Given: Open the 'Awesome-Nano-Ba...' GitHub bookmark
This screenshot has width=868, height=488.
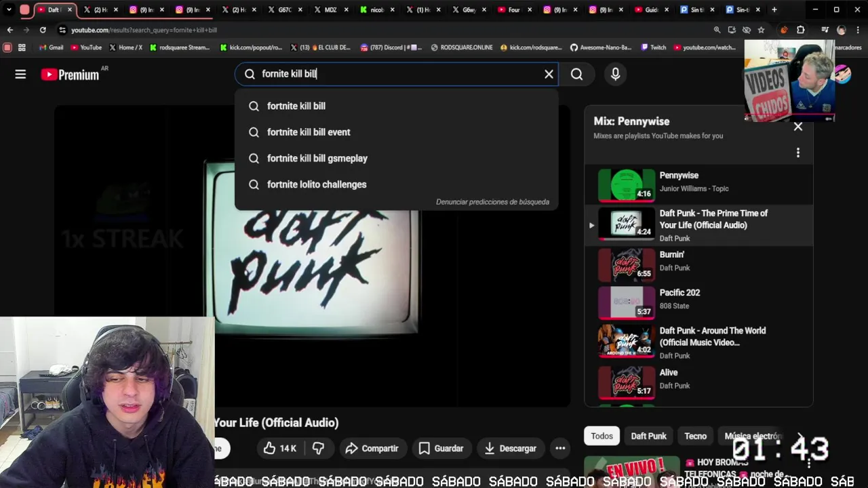Looking at the screenshot, I should click(x=601, y=47).
